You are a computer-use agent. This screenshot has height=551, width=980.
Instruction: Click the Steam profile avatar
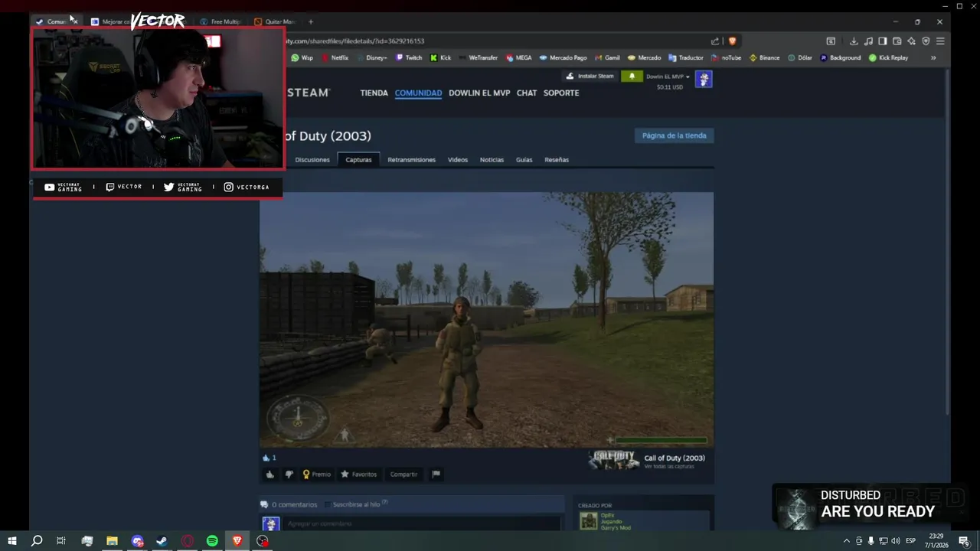tap(704, 79)
